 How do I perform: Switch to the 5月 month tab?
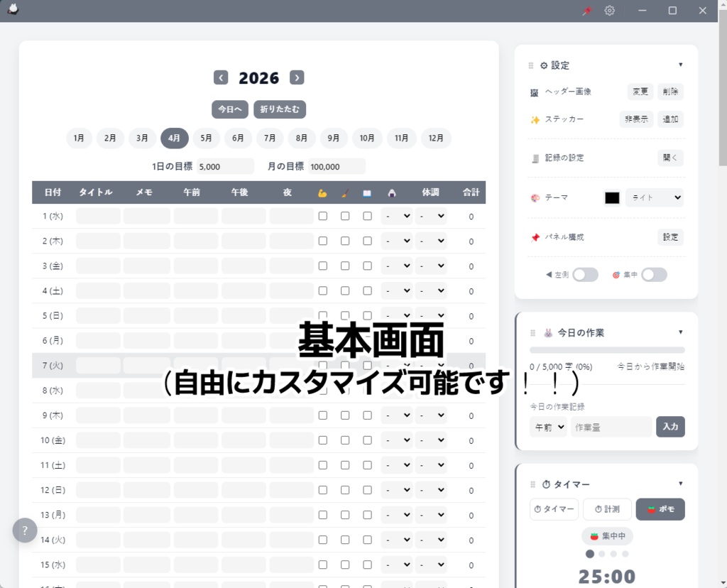206,138
